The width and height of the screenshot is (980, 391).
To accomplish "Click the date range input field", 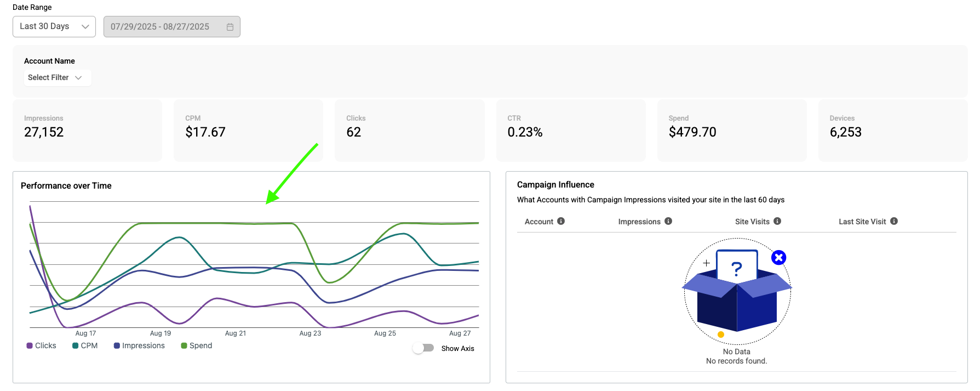I will pos(172,26).
